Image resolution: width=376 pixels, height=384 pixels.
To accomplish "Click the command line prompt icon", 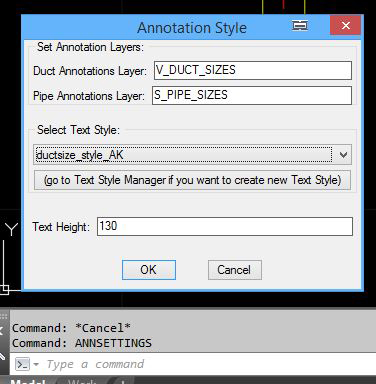I will pos(23,364).
